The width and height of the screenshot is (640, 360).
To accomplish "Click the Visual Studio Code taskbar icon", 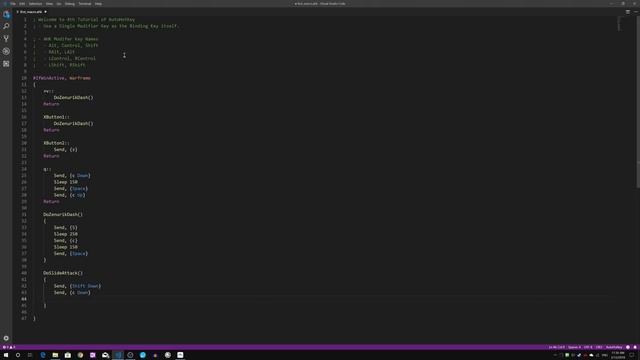I will click(x=118, y=355).
